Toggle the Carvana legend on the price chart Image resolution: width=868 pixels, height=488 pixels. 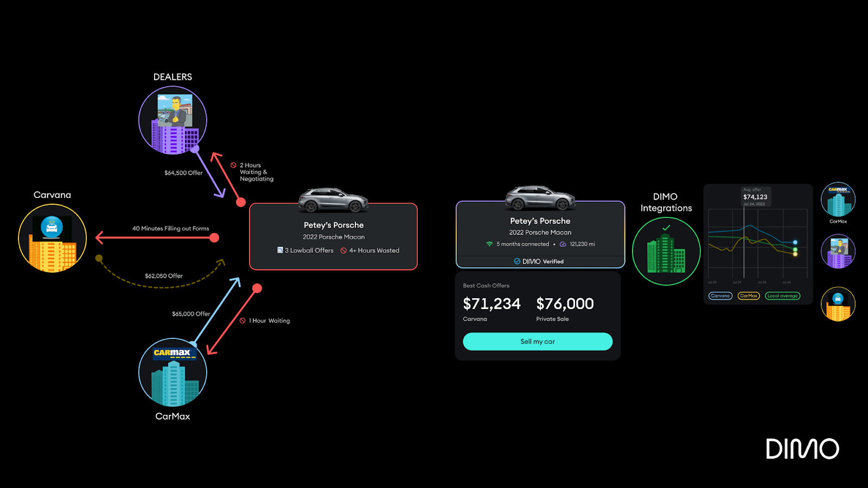720,296
